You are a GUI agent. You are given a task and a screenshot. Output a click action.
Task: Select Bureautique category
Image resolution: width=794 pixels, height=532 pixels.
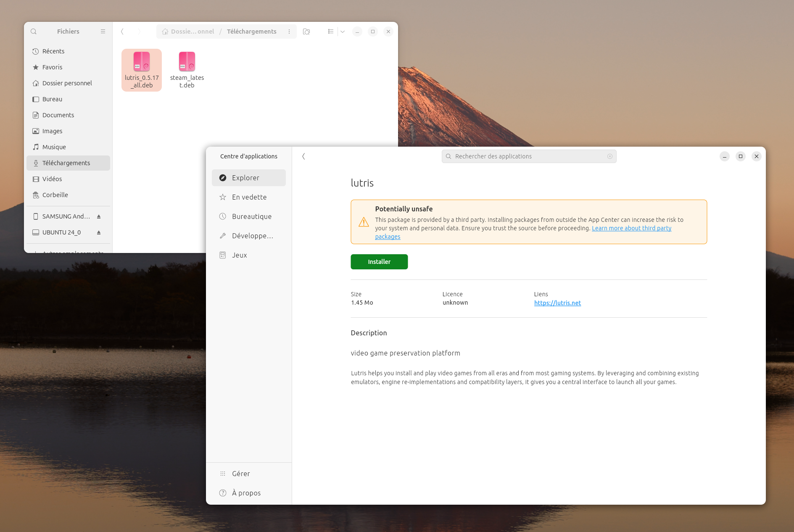249,216
